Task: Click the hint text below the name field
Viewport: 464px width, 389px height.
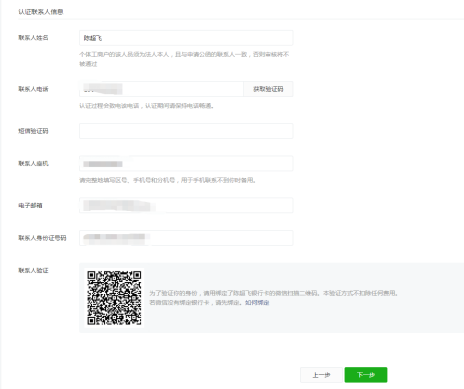Action: [184, 59]
